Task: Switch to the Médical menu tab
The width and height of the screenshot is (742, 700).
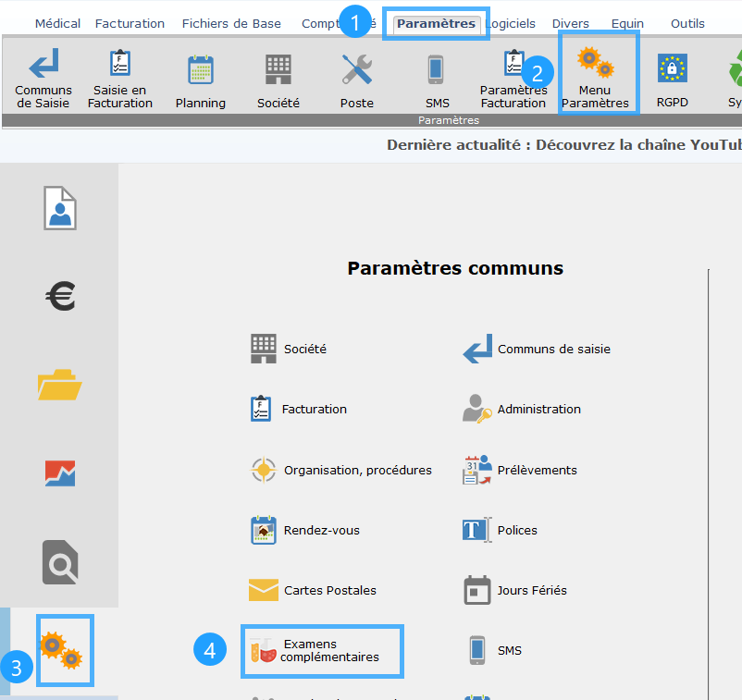Action: [57, 24]
